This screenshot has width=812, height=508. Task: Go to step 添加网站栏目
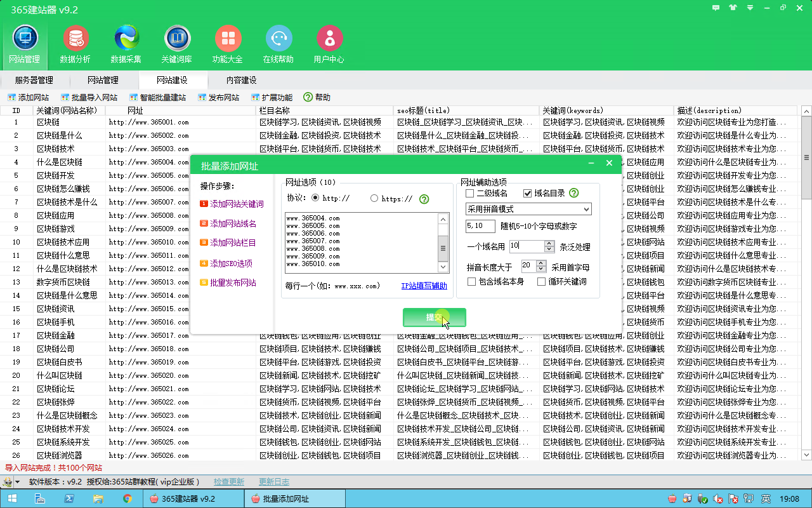228,243
